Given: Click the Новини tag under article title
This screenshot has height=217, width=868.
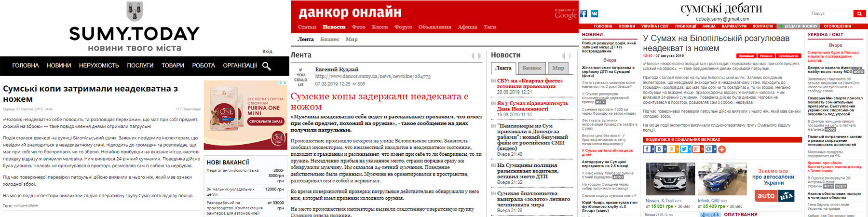Looking at the screenshot, I should point(766,56).
